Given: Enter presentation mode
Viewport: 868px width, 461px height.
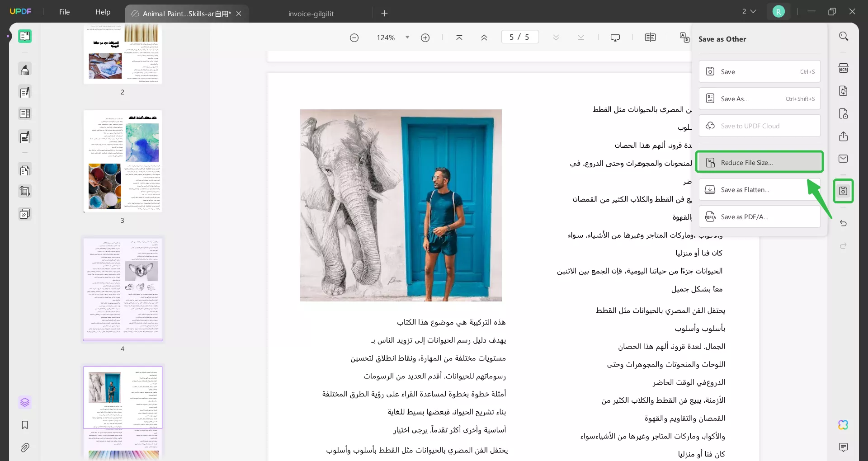Looking at the screenshot, I should (616, 37).
